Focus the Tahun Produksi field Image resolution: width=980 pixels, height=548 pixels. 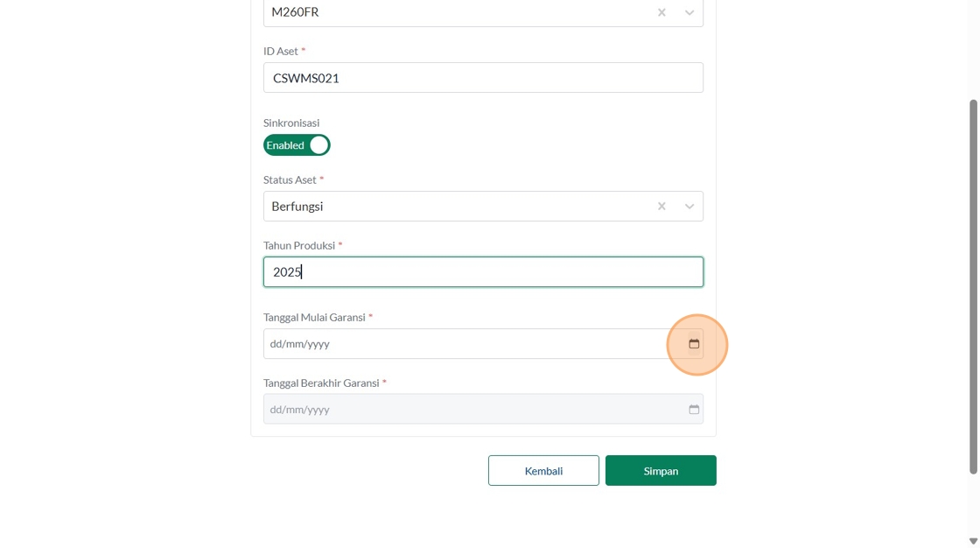pyautogui.click(x=483, y=272)
